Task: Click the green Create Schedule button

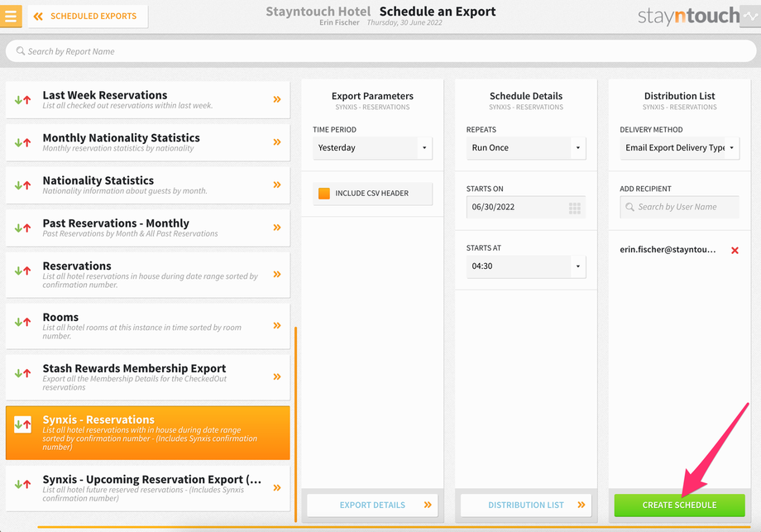Action: pos(679,506)
